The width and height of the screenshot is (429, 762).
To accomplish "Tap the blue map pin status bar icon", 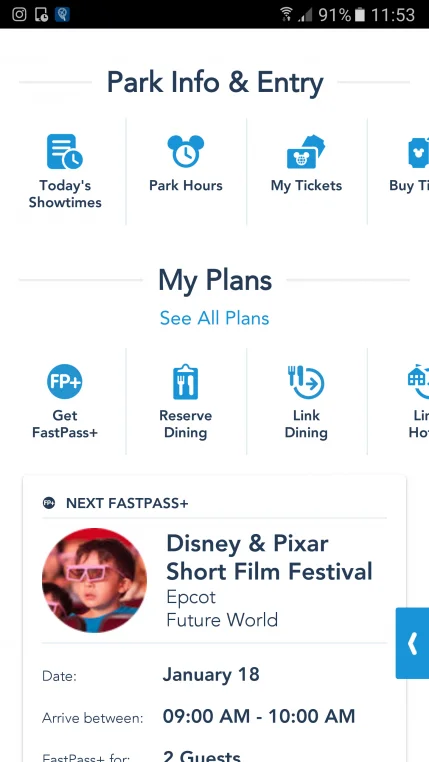I will pos(63,14).
